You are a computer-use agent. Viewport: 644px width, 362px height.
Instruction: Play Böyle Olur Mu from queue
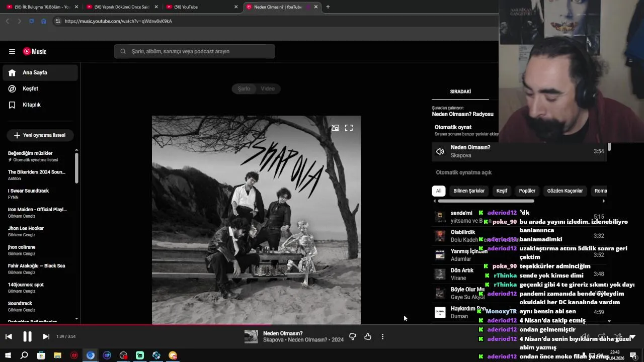pyautogui.click(x=519, y=293)
